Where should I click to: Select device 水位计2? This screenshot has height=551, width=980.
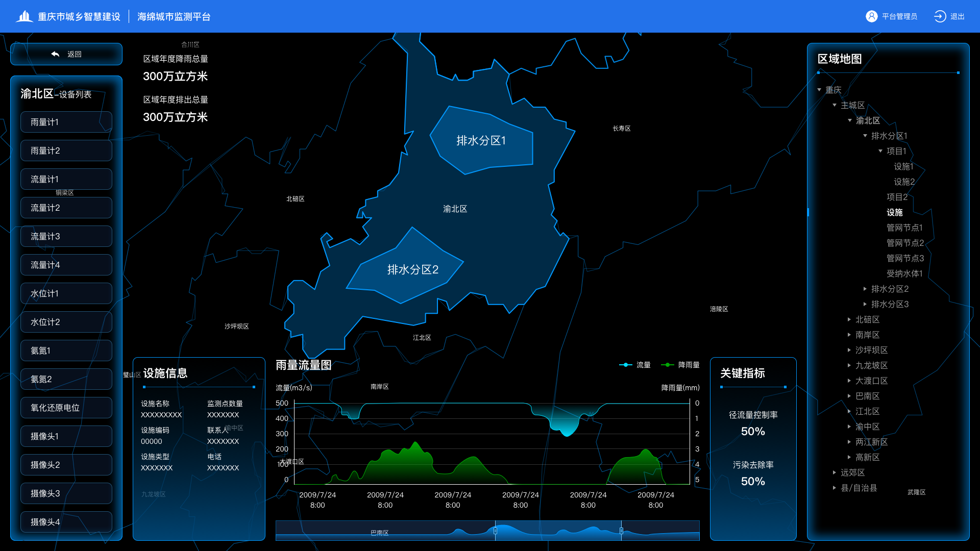66,322
